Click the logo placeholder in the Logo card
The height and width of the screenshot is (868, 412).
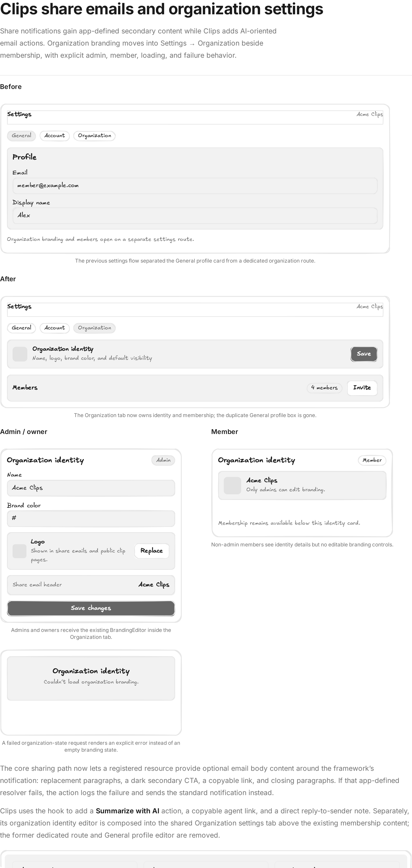click(19, 551)
